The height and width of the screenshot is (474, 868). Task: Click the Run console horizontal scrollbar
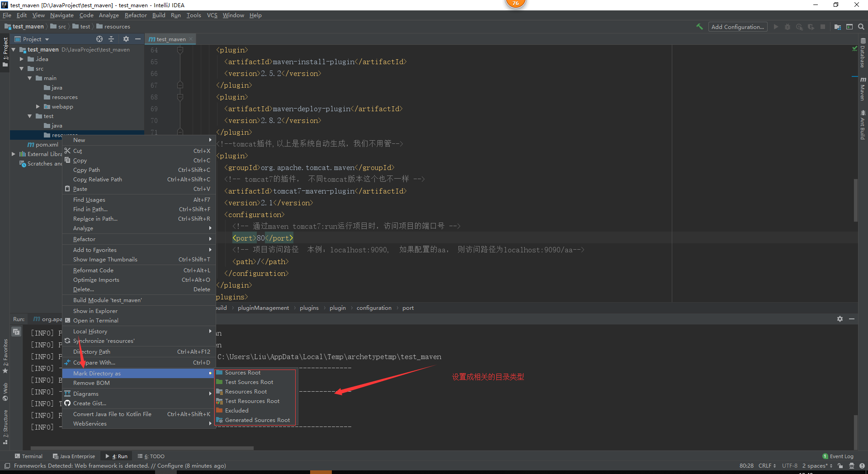coord(142,448)
